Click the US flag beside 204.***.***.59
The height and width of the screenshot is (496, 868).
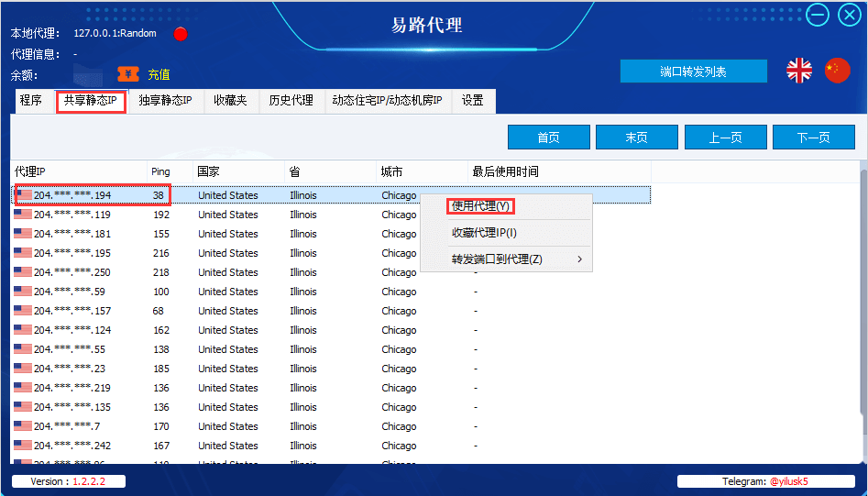coord(23,292)
